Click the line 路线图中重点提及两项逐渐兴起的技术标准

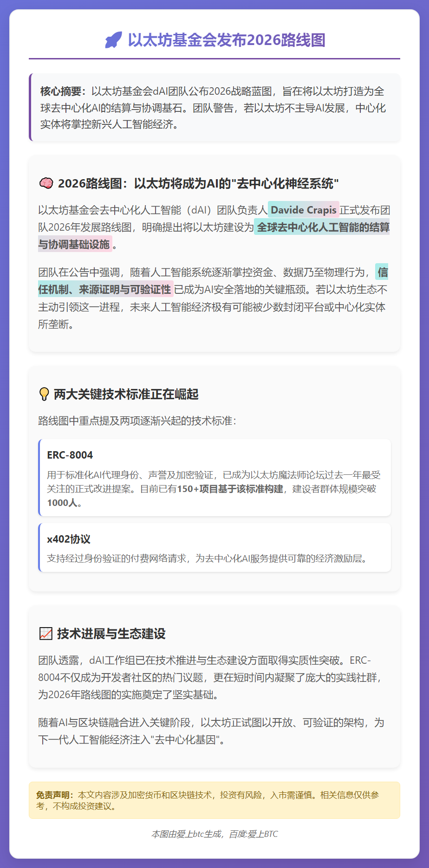point(137,421)
